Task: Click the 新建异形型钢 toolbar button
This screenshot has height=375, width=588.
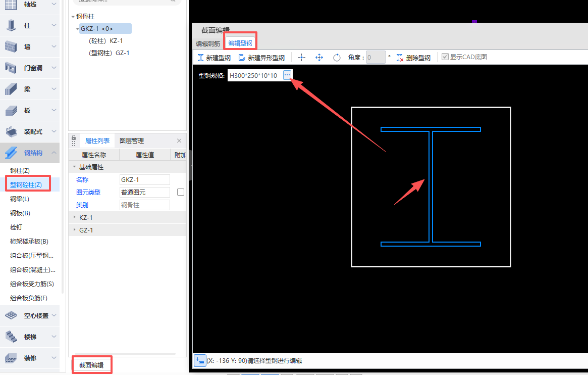Action: (x=261, y=58)
